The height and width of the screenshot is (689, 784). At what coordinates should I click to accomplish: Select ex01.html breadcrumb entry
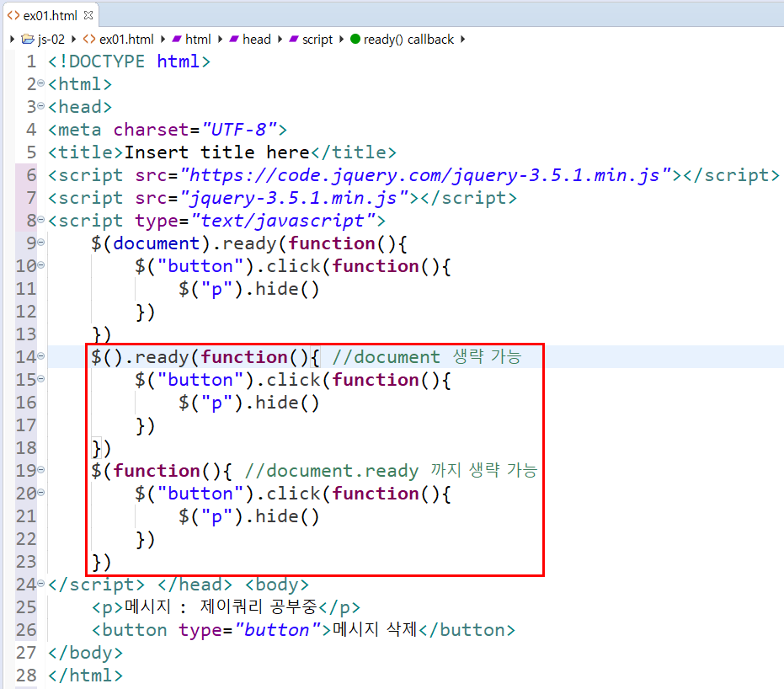point(126,40)
